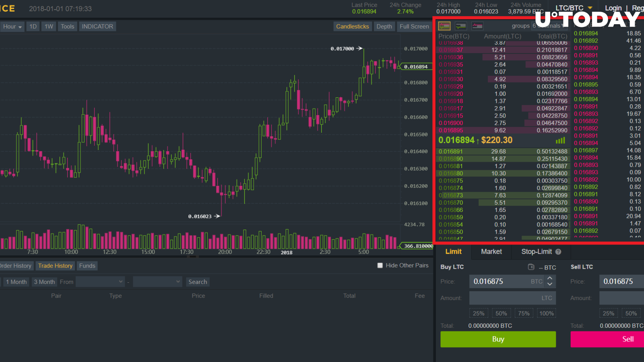
Task: Click the pink Sell button
Action: (607, 339)
